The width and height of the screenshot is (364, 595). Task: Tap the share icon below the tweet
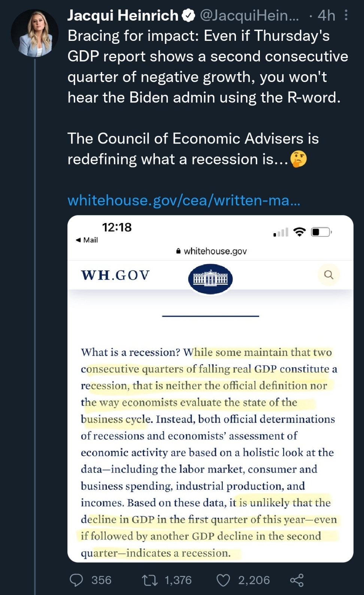(x=297, y=580)
